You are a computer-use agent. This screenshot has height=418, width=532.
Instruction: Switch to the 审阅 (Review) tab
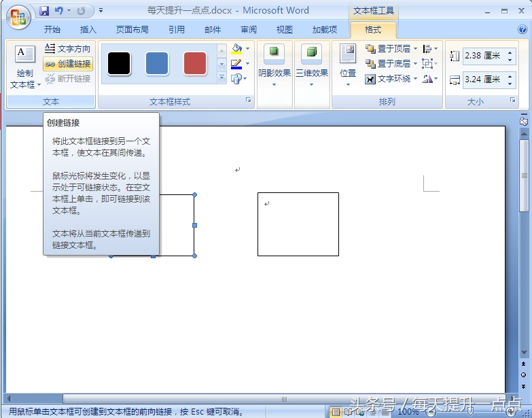click(249, 30)
